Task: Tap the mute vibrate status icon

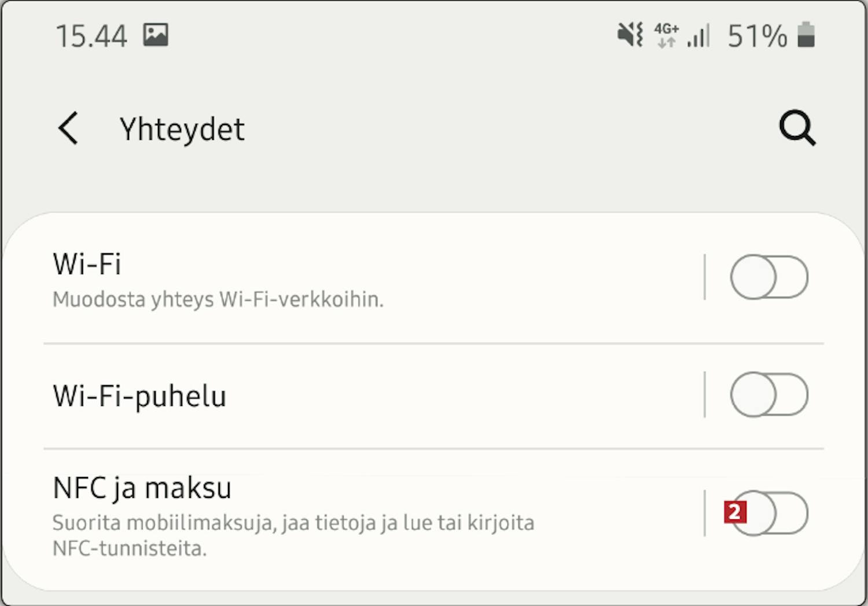Action: (630, 35)
